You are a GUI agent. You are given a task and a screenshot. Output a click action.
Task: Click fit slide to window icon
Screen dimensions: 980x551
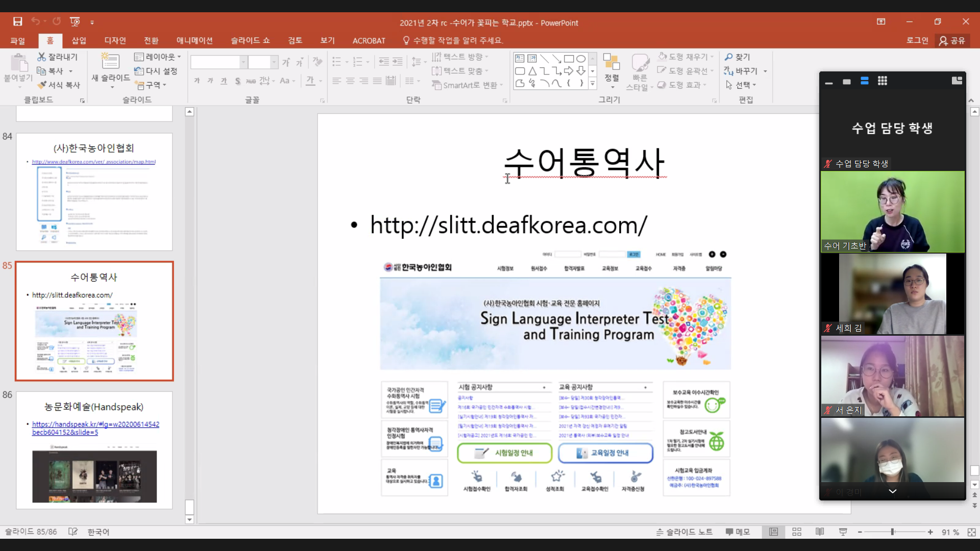tap(971, 532)
